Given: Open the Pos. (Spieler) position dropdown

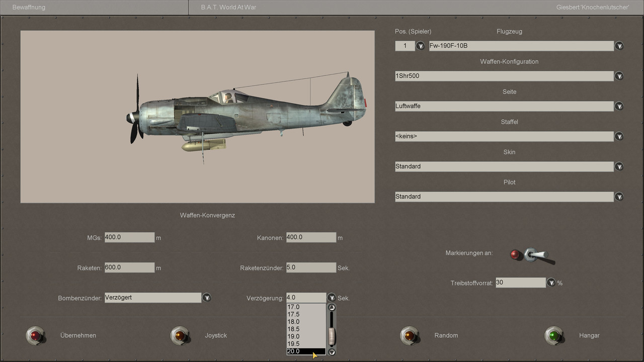Looking at the screenshot, I should 421,46.
